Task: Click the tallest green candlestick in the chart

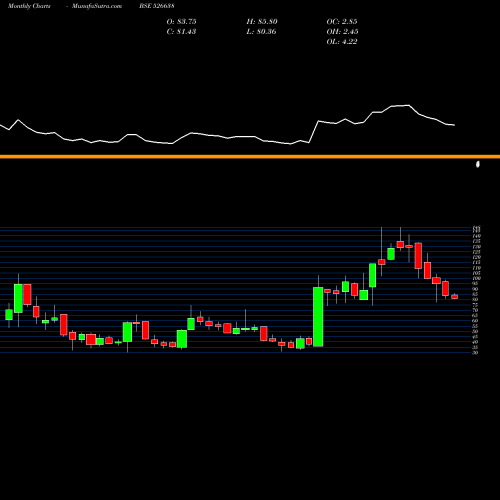Action: 318,317
